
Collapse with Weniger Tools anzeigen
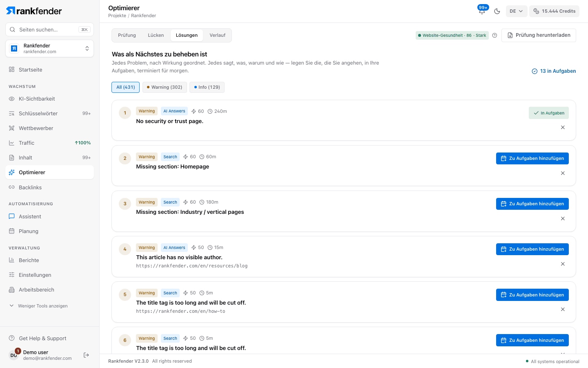click(x=38, y=306)
